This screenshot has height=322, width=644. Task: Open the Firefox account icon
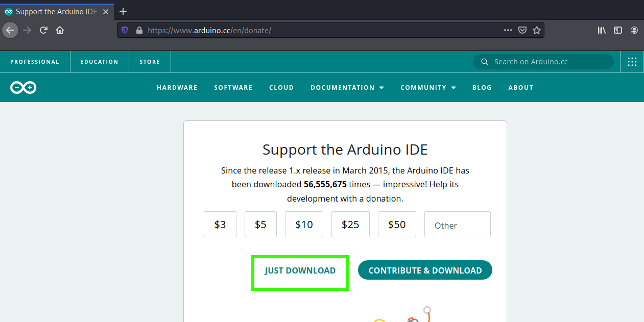634,30
